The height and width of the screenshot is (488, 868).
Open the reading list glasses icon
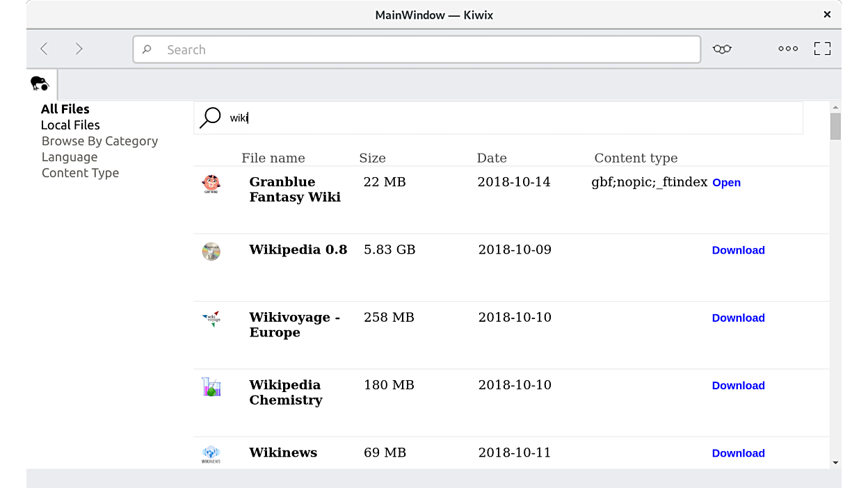tap(722, 49)
